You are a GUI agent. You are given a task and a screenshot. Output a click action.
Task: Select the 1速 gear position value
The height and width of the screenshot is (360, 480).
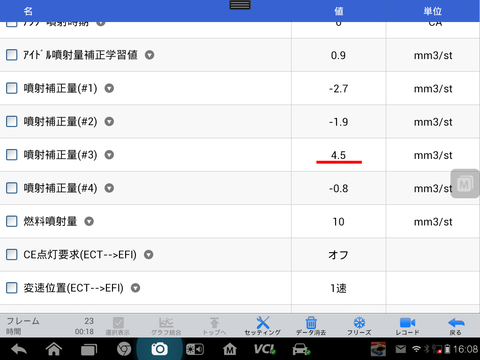point(338,288)
